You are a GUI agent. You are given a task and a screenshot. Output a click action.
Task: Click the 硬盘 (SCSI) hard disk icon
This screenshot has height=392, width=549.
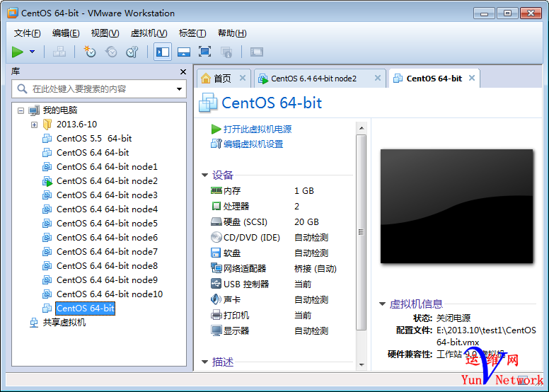tap(216, 221)
